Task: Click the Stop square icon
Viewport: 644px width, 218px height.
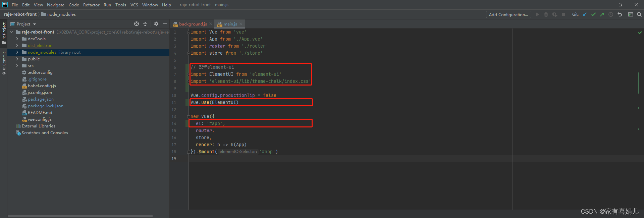Action: pos(563,14)
